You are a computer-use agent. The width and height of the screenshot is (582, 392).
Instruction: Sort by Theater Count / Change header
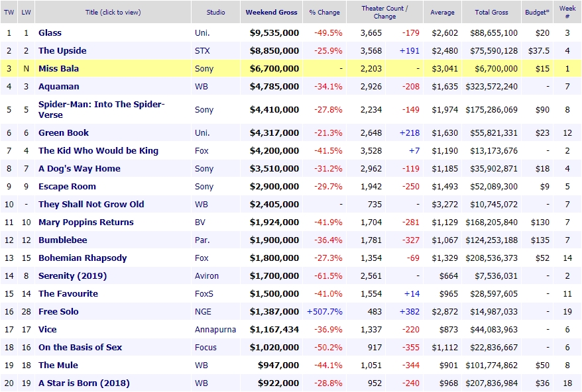384,12
